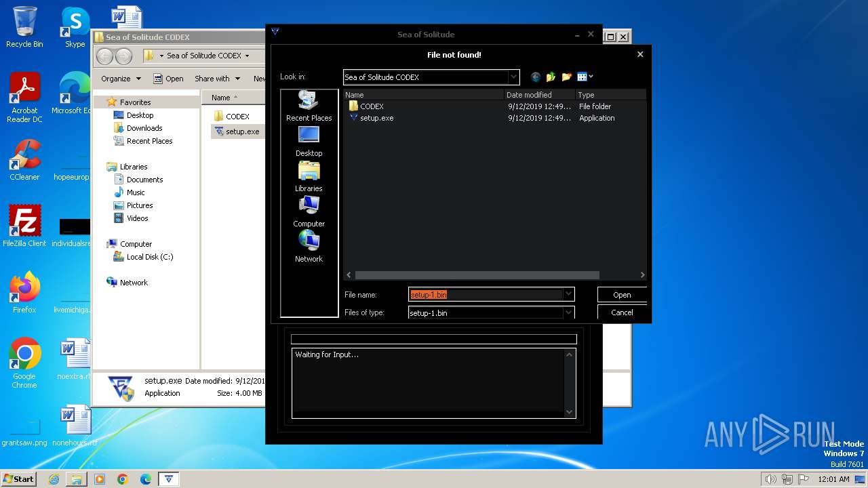This screenshot has height=488, width=868.
Task: Close the File not found dialog
Action: [640, 54]
